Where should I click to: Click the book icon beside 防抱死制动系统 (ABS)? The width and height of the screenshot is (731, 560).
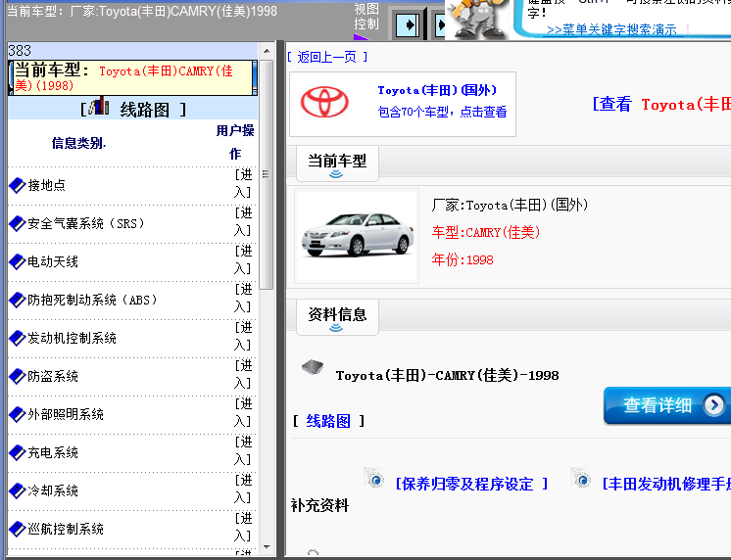(18, 300)
